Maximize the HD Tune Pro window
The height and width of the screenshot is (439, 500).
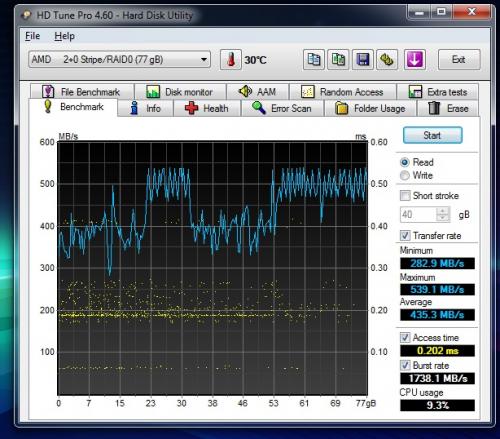(x=441, y=12)
